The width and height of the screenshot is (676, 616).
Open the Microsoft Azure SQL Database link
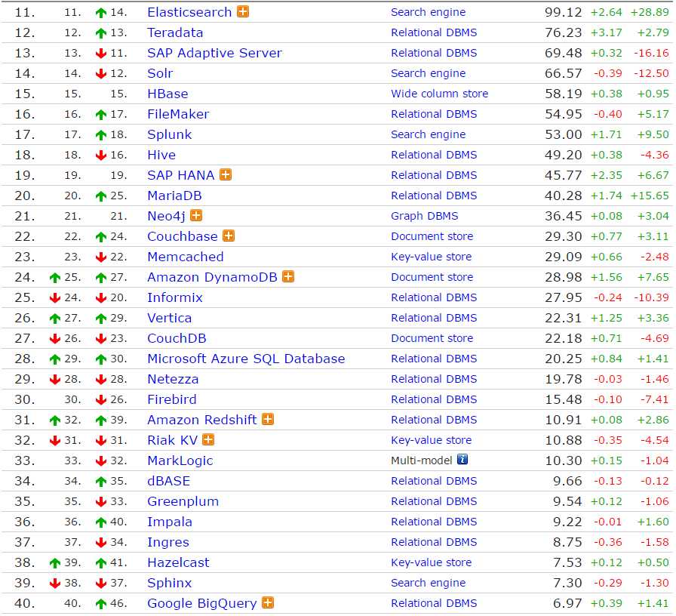(x=246, y=359)
